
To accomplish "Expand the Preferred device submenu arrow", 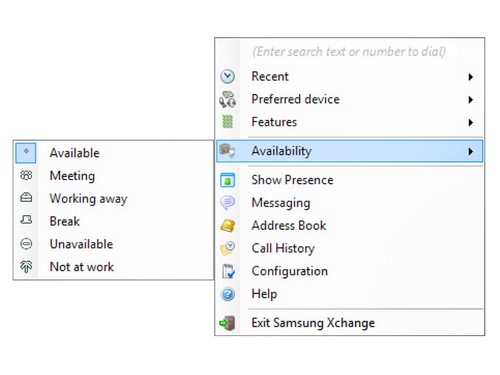I will coord(470,100).
